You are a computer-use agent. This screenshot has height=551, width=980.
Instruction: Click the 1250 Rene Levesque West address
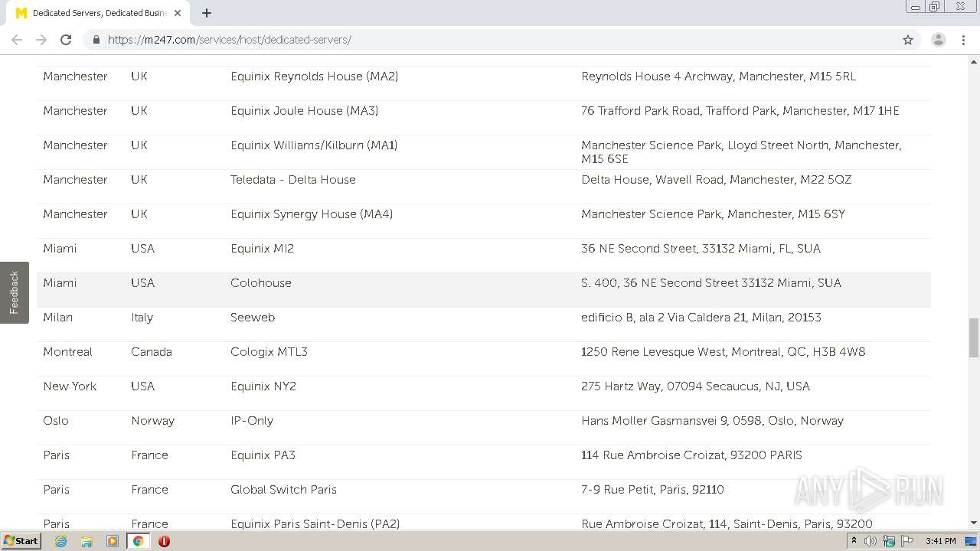(x=723, y=352)
